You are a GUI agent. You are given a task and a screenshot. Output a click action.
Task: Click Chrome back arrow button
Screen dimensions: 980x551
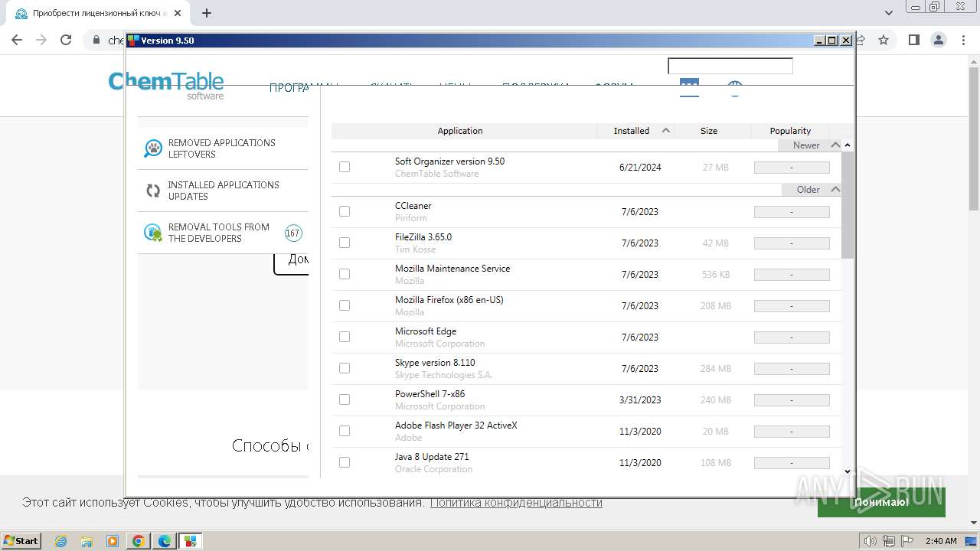pos(17,40)
